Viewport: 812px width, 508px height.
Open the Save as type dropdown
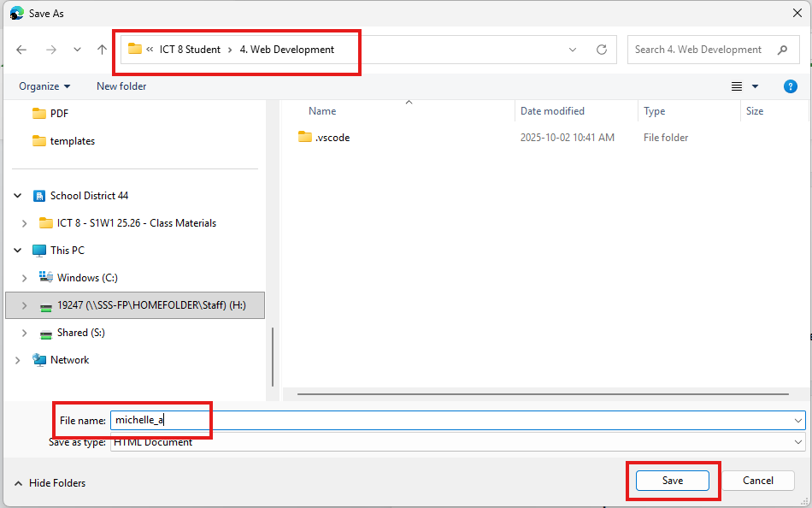[798, 442]
